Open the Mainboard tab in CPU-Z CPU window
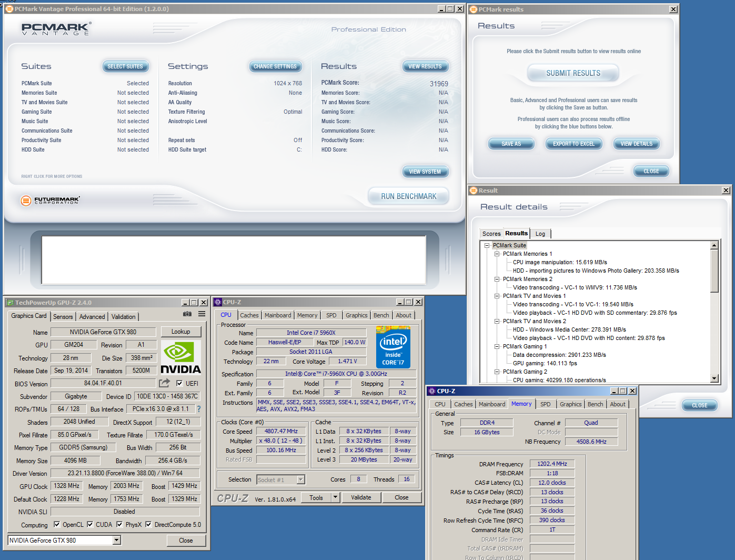 pyautogui.click(x=278, y=315)
